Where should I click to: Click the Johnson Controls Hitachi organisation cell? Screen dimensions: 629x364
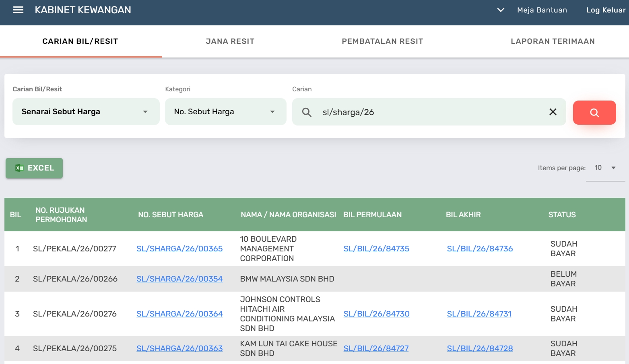(x=287, y=314)
